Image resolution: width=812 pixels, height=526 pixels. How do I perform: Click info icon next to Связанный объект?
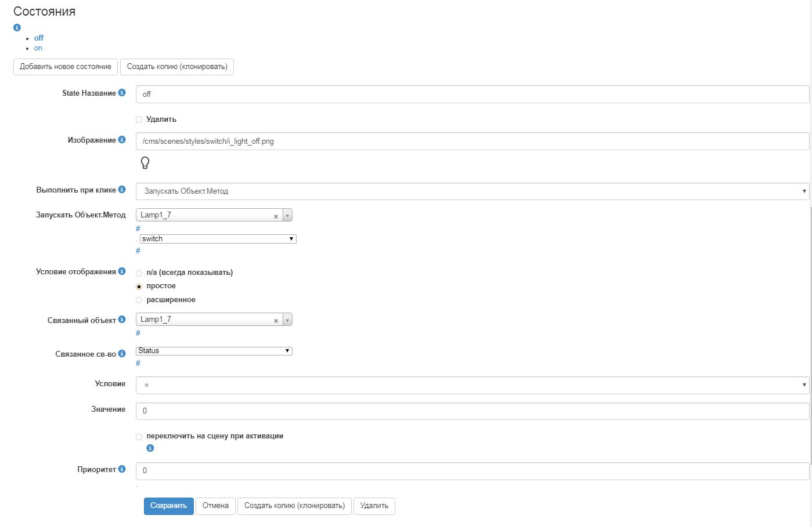click(122, 320)
